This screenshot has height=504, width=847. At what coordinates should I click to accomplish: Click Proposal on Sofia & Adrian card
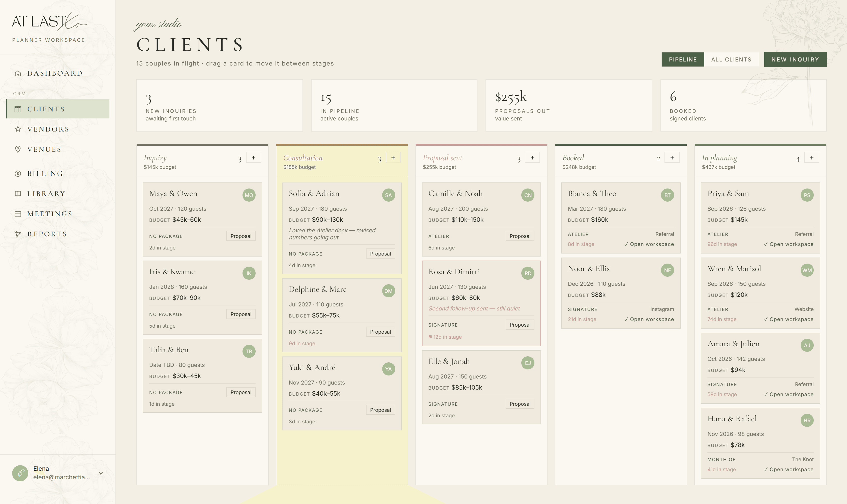(381, 254)
